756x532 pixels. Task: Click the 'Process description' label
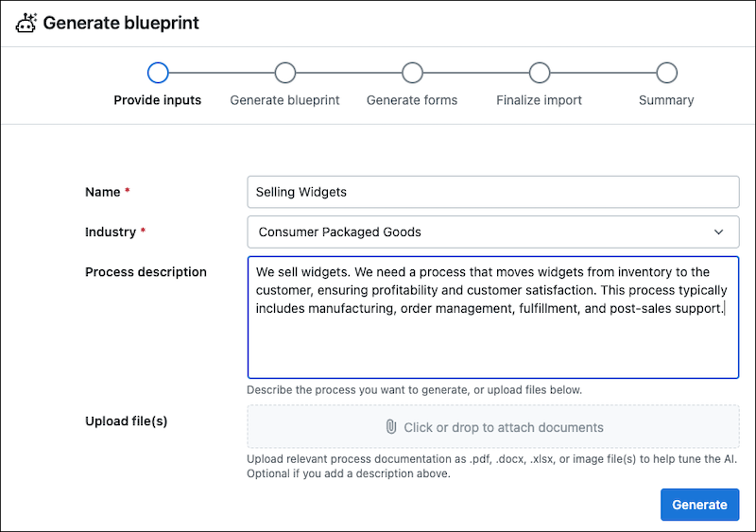146,272
